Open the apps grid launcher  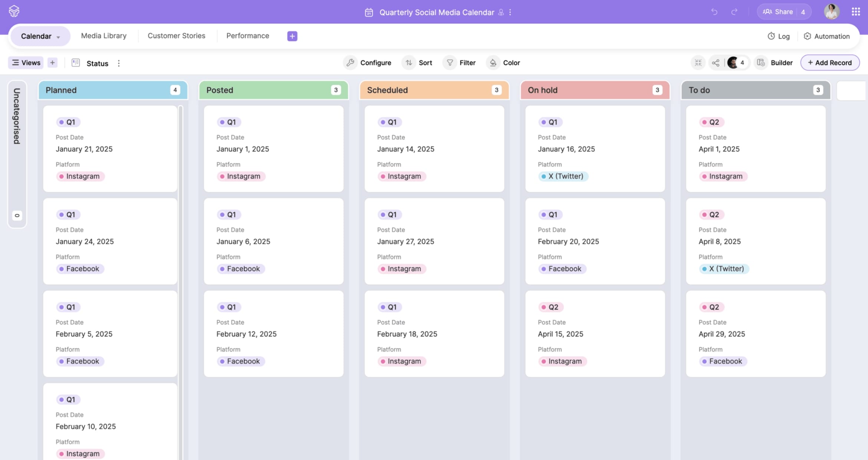tap(856, 12)
